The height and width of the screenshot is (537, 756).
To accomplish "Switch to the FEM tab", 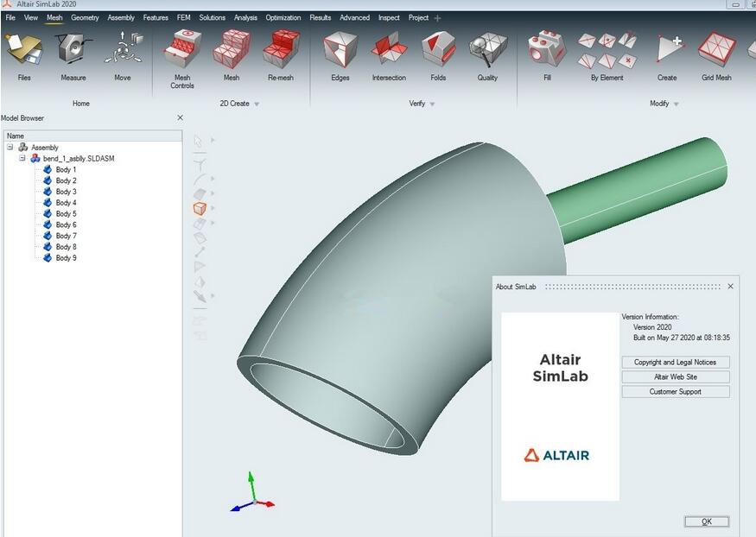I will click(x=184, y=18).
